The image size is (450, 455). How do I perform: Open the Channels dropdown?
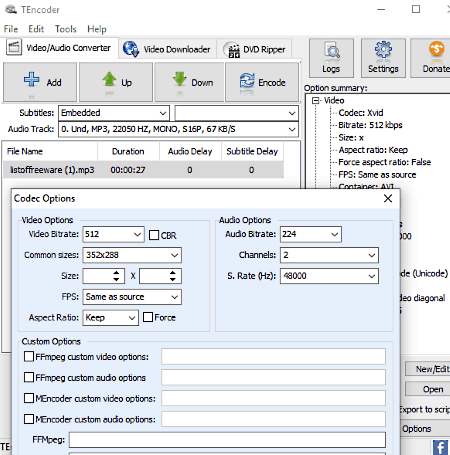[x=329, y=255]
